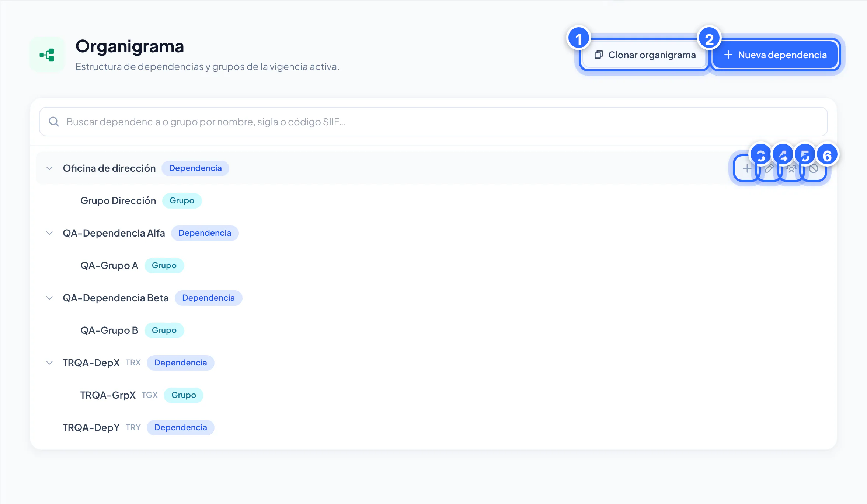Select the QA-Grupo A row
Image resolution: width=867 pixels, height=504 pixels.
(x=433, y=266)
